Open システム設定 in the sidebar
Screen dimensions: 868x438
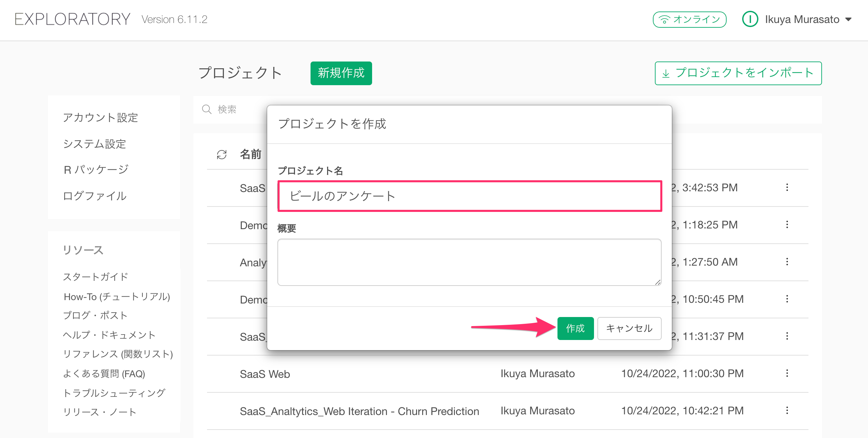[x=94, y=144]
